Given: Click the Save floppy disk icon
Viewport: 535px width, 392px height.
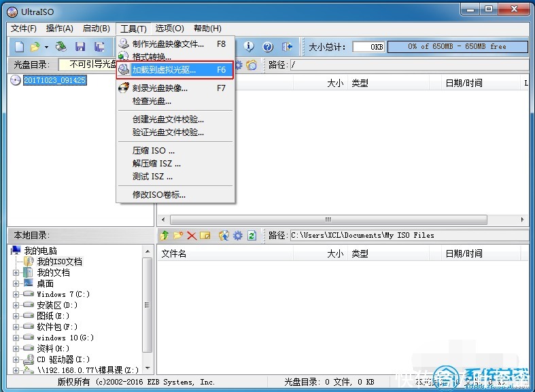Looking at the screenshot, I should 80,47.
